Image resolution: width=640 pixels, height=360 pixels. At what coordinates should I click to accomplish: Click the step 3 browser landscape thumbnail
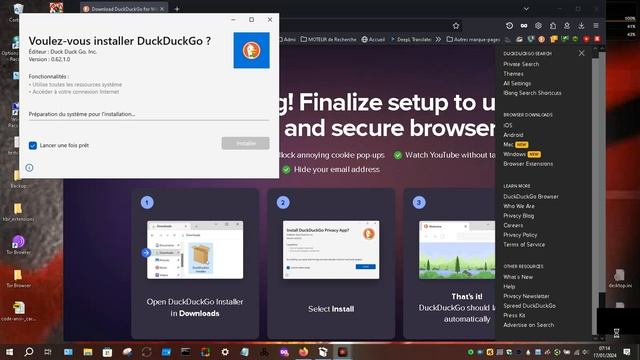pos(457,250)
